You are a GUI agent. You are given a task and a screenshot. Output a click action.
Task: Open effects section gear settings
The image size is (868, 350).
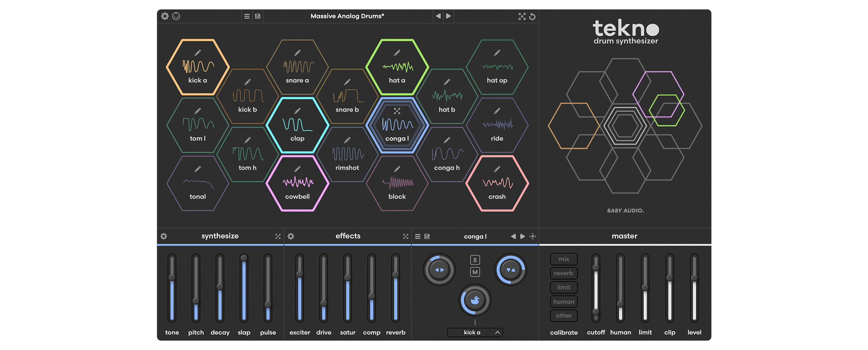pos(291,236)
